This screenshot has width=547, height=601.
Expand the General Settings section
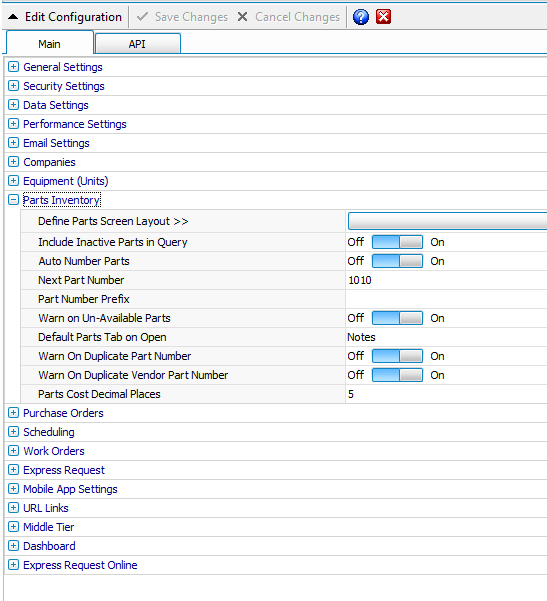click(13, 67)
